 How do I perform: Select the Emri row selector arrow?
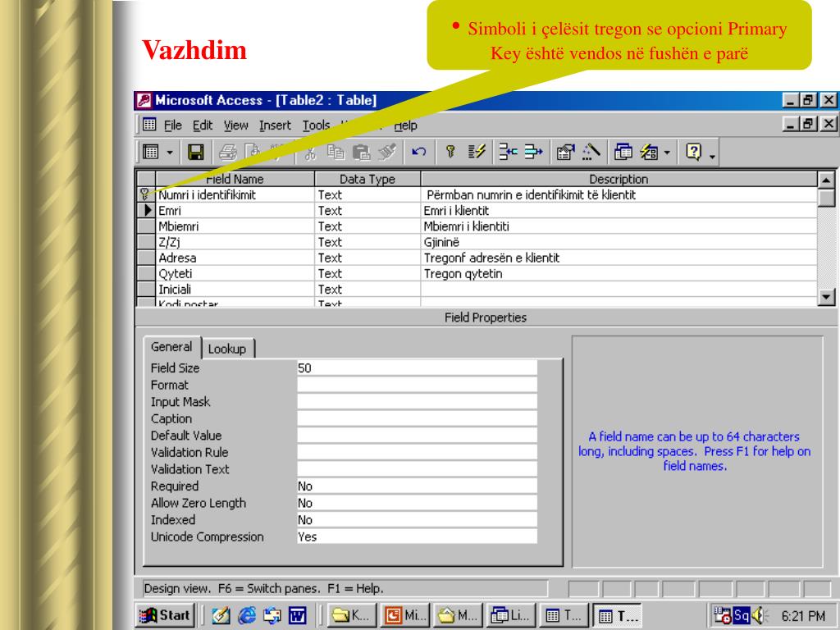pyautogui.click(x=146, y=211)
